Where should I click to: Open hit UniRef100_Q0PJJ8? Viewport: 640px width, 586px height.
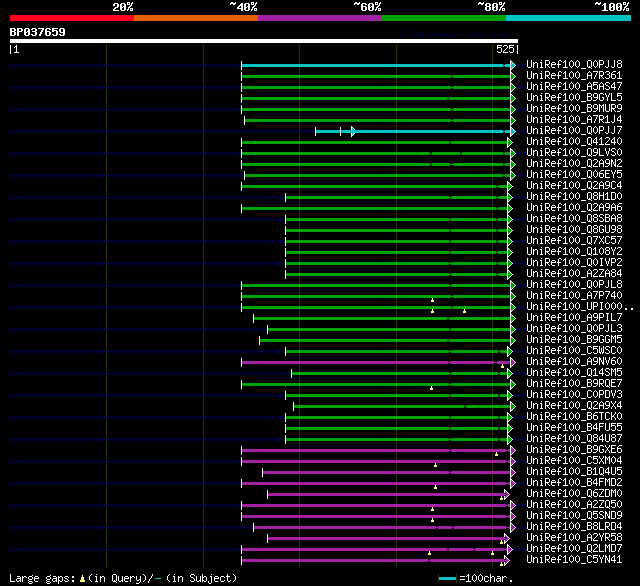point(574,64)
